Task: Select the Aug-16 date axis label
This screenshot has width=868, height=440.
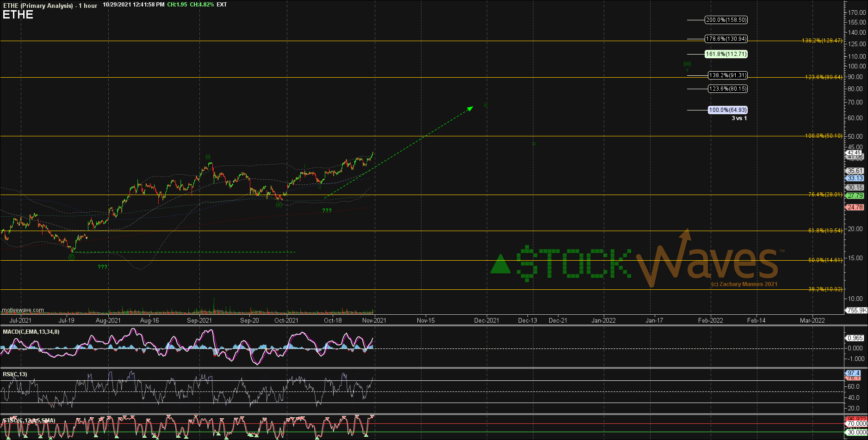Action: (149, 320)
